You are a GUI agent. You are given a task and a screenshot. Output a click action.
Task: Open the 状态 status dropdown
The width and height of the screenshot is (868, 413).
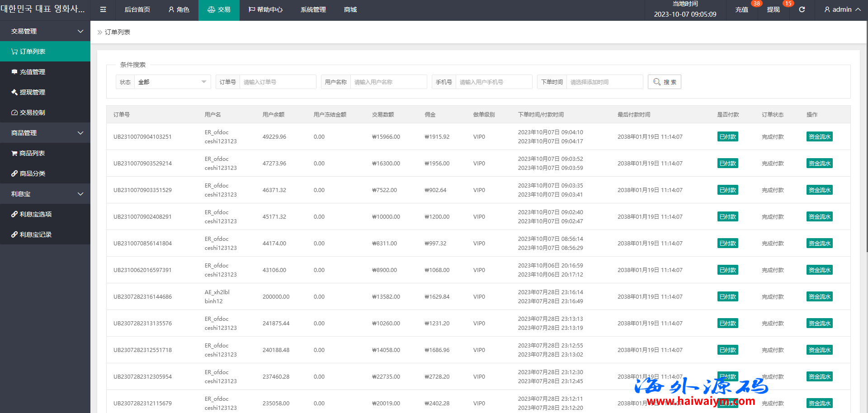(x=172, y=82)
